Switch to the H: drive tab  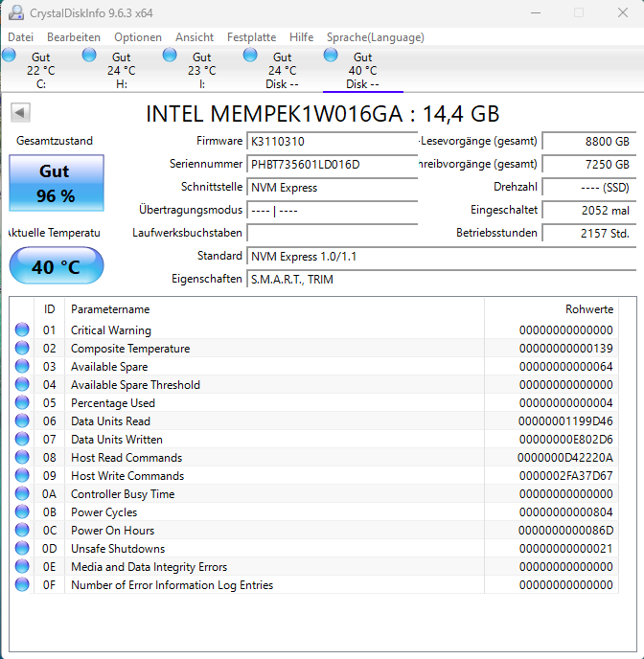pyautogui.click(x=122, y=70)
